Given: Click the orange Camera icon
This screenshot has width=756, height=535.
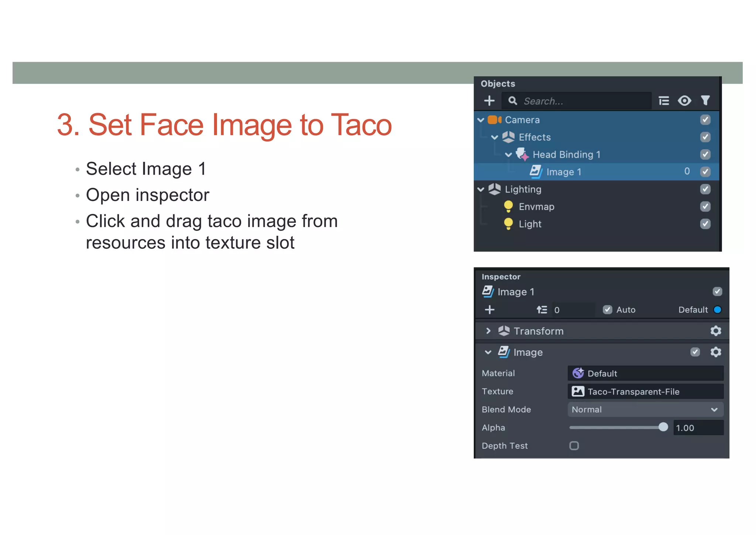Looking at the screenshot, I should pyautogui.click(x=494, y=120).
